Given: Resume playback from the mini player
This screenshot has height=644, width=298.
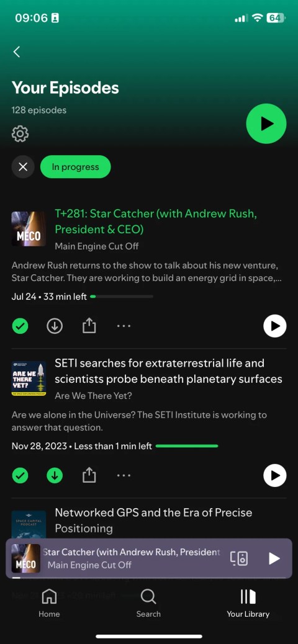Looking at the screenshot, I should pyautogui.click(x=274, y=558).
